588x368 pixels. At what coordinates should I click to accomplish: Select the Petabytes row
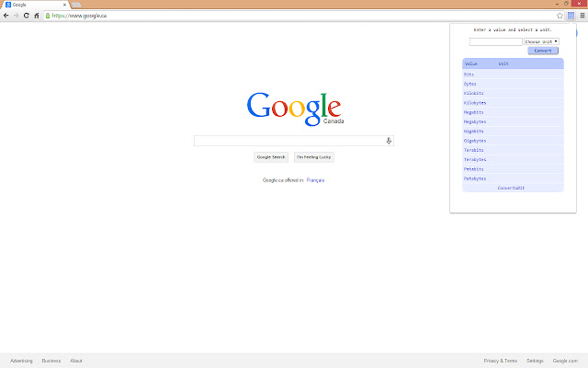(513, 178)
